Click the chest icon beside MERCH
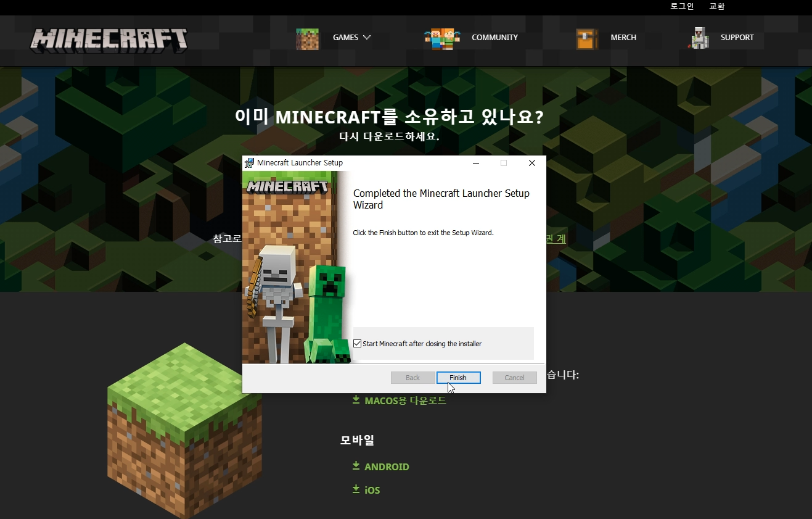 (587, 39)
